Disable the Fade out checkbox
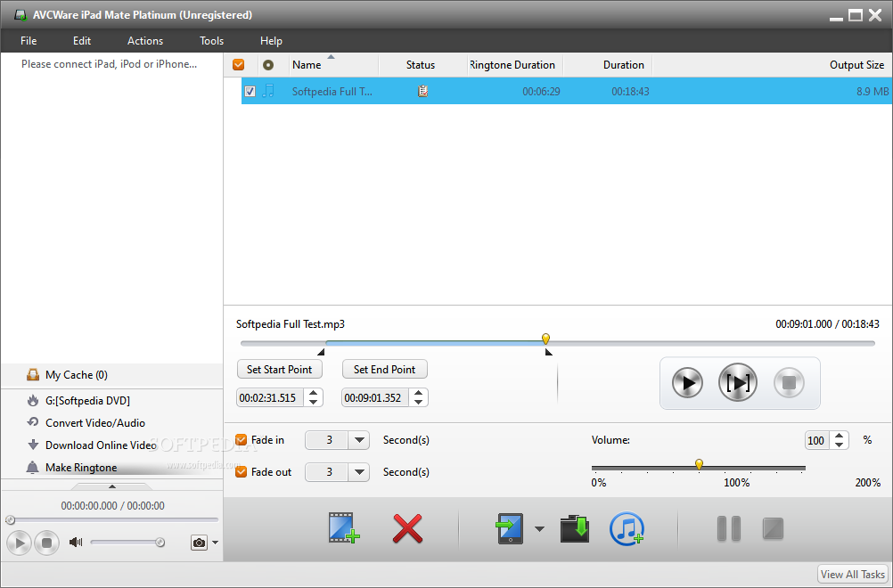893x588 pixels. click(241, 472)
